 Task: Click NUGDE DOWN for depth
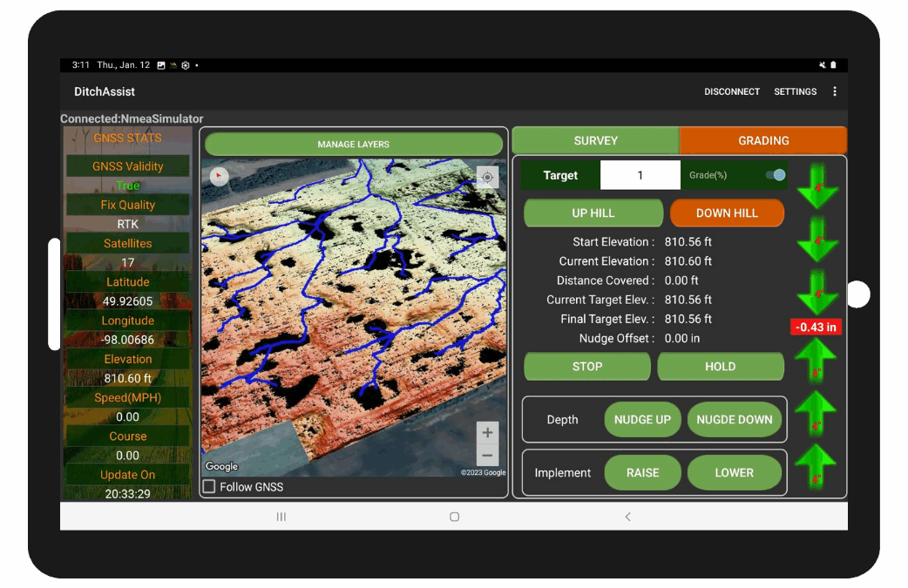[735, 420]
